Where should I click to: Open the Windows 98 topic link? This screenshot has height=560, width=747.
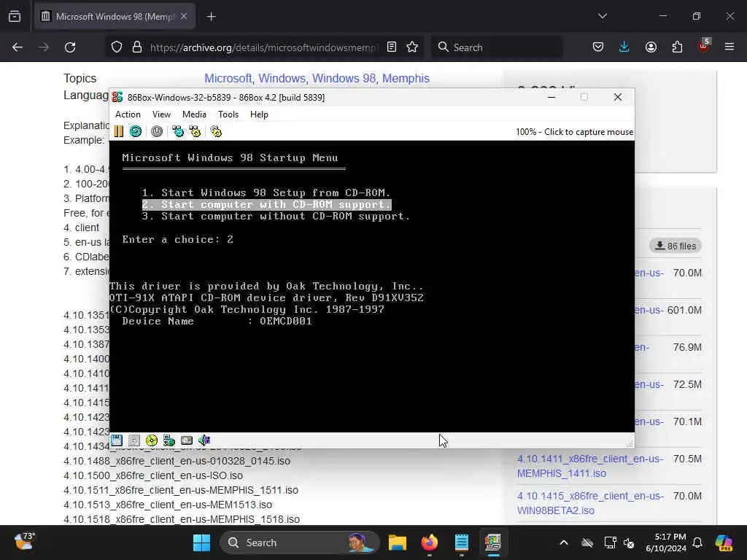tap(344, 78)
